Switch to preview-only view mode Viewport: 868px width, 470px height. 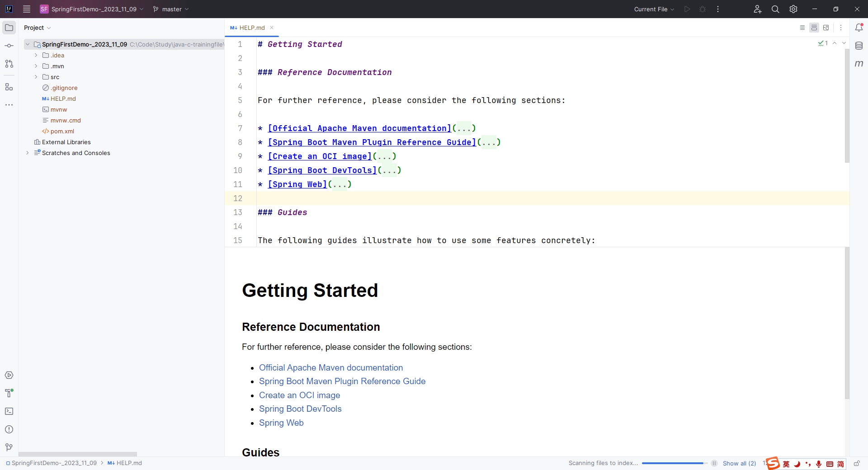pyautogui.click(x=826, y=28)
